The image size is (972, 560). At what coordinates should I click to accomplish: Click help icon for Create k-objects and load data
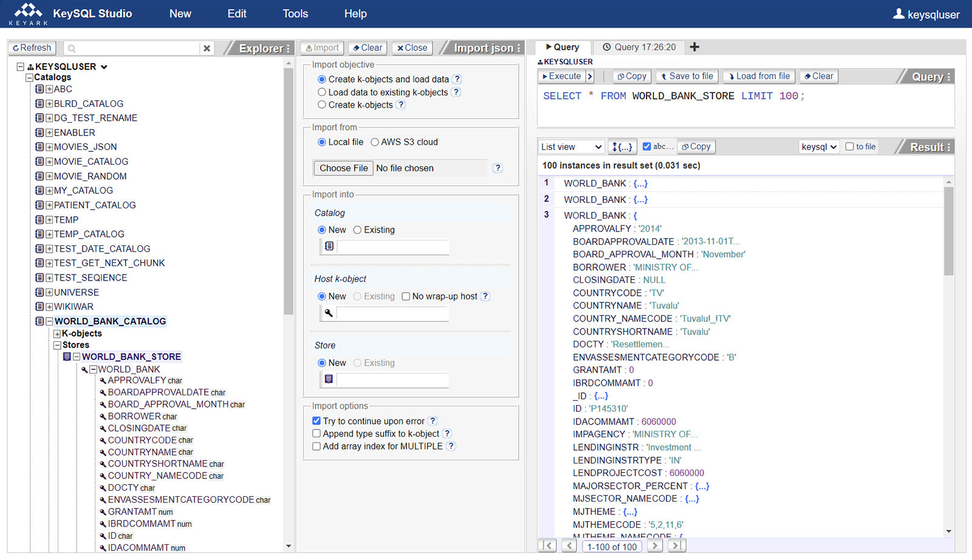[x=457, y=79]
